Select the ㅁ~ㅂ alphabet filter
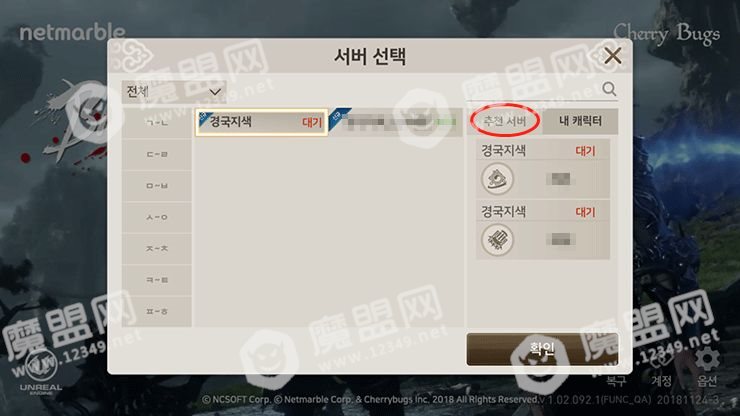 pyautogui.click(x=157, y=186)
